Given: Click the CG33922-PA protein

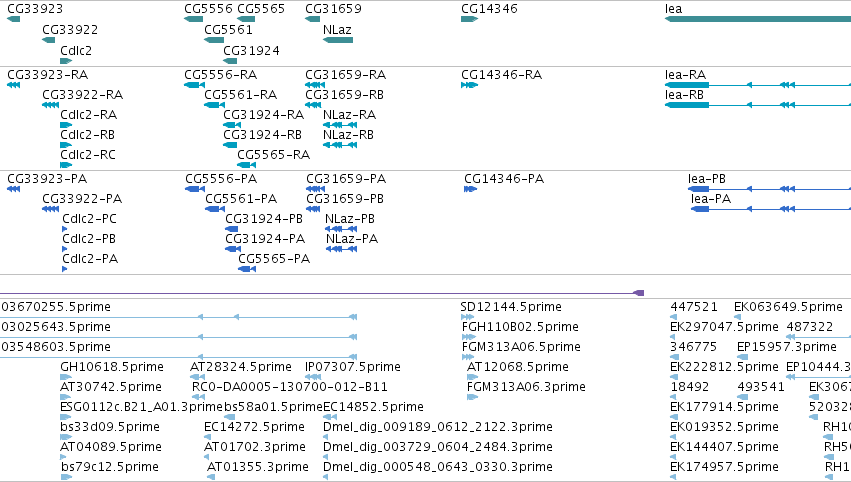Looking at the screenshot, I should (x=82, y=199).
